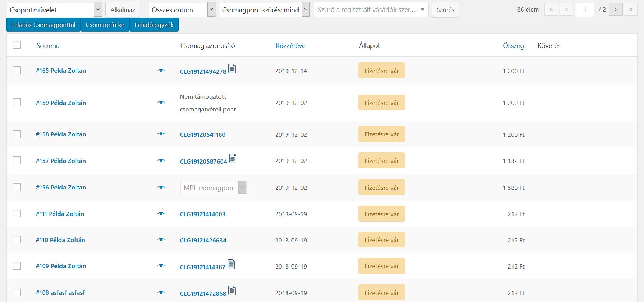644x302 pixels.
Task: Open registered customer filter dropdown
Action: (x=371, y=10)
